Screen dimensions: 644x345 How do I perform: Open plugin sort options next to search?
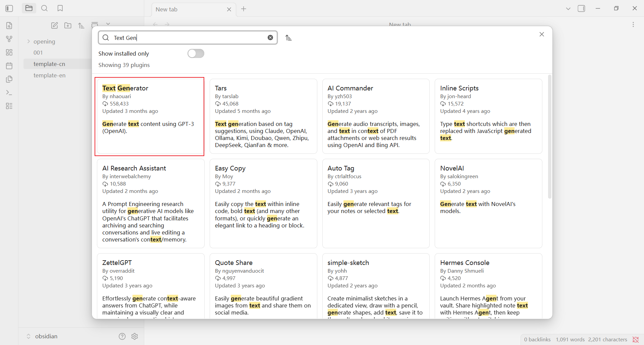288,38
